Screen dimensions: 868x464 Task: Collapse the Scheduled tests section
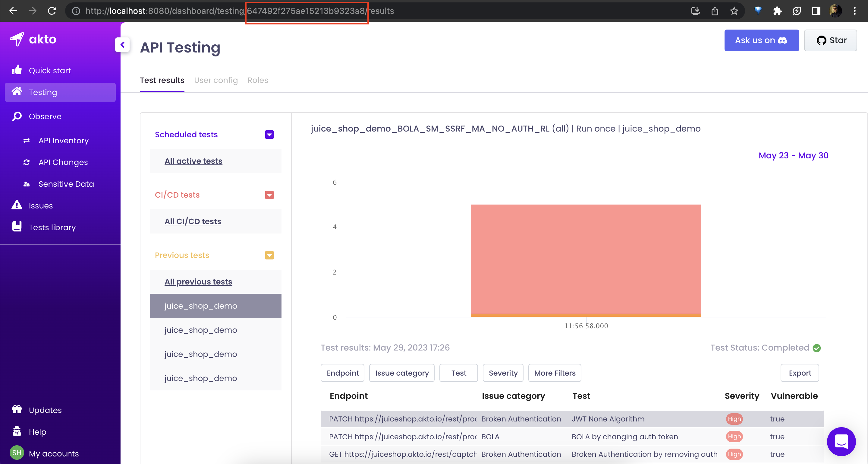click(269, 135)
